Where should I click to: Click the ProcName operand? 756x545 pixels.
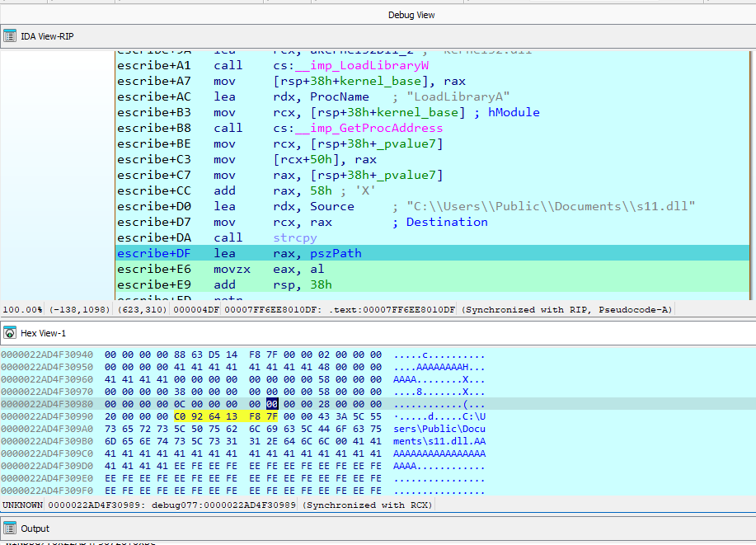coord(340,96)
